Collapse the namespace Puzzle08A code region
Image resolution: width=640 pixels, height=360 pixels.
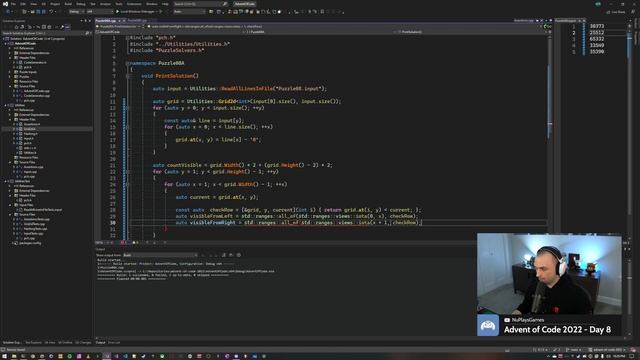tap(127, 63)
